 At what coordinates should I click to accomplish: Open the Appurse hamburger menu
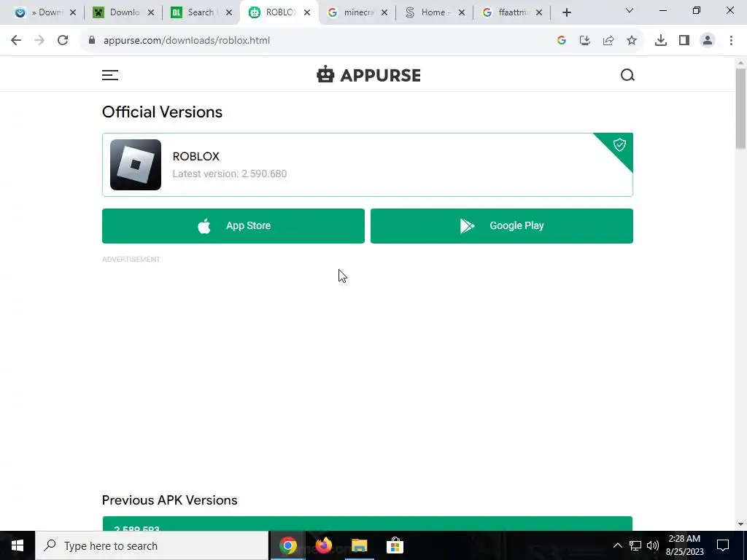(x=110, y=75)
